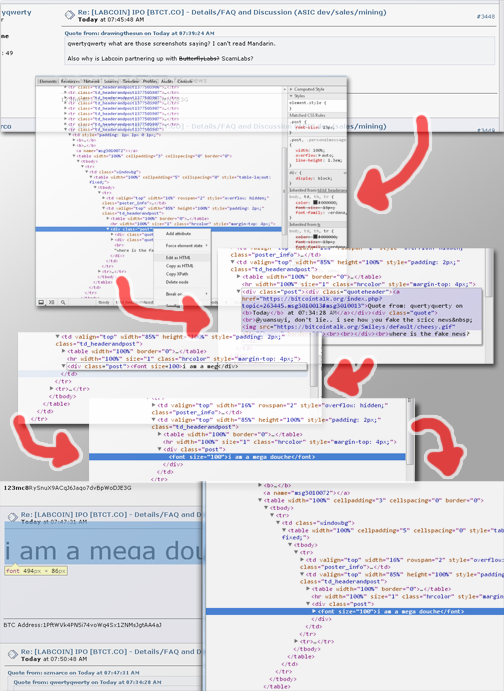Follow the Quote from: drawingthesun link
The image size is (504, 691).
pos(139,33)
